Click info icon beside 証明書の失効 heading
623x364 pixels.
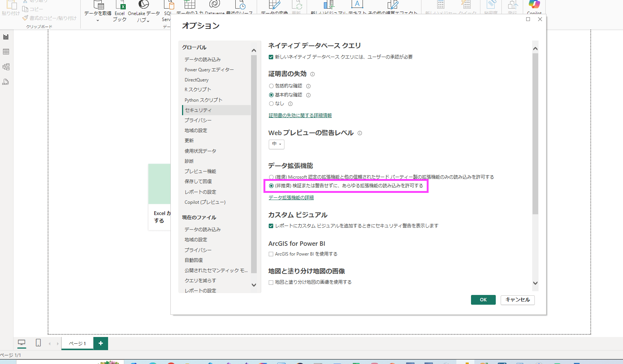click(x=313, y=74)
